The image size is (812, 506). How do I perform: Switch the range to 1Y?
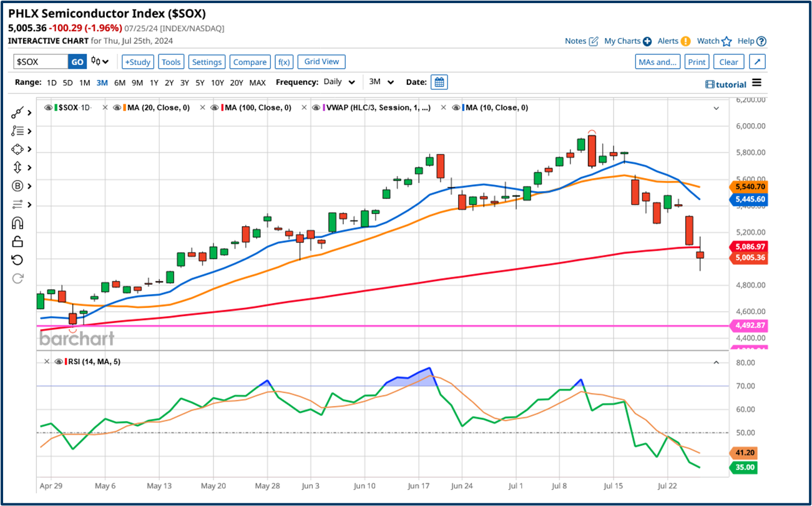[x=154, y=82]
